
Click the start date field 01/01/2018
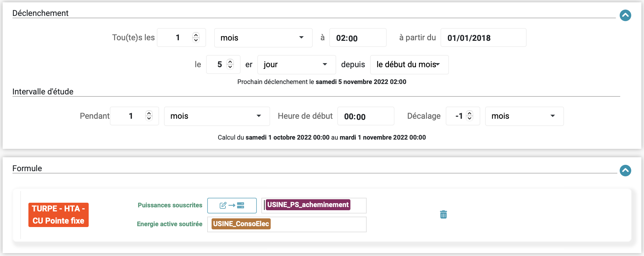(x=483, y=38)
